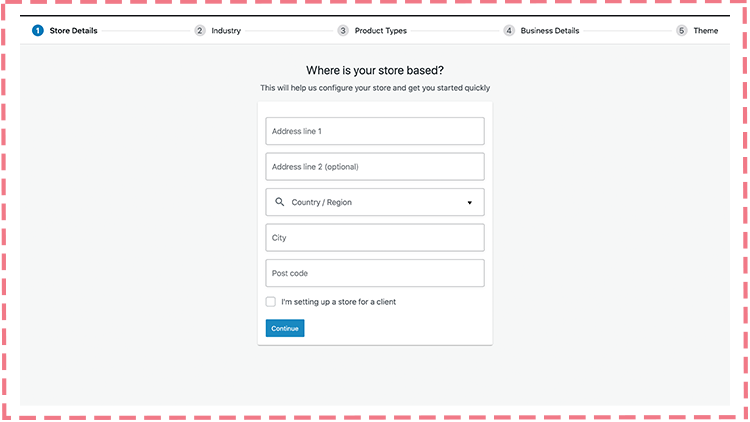Viewport: 750px width, 422px height.
Task: Focus the Address line 1 field
Action: pos(374,131)
